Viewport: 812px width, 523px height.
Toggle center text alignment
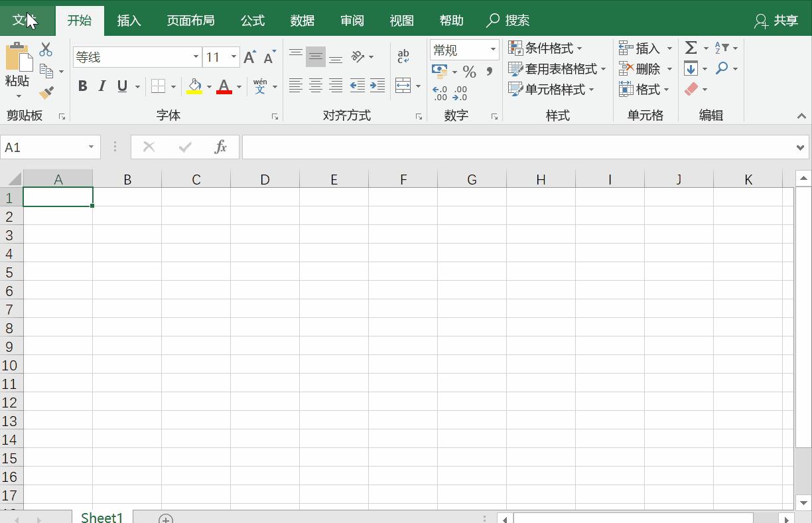315,85
